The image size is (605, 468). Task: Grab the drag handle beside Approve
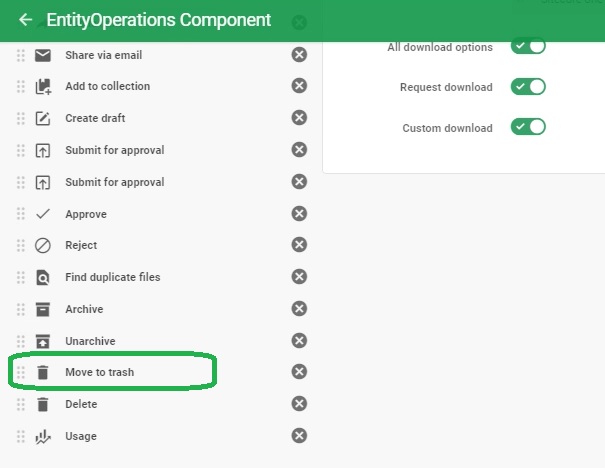point(21,214)
